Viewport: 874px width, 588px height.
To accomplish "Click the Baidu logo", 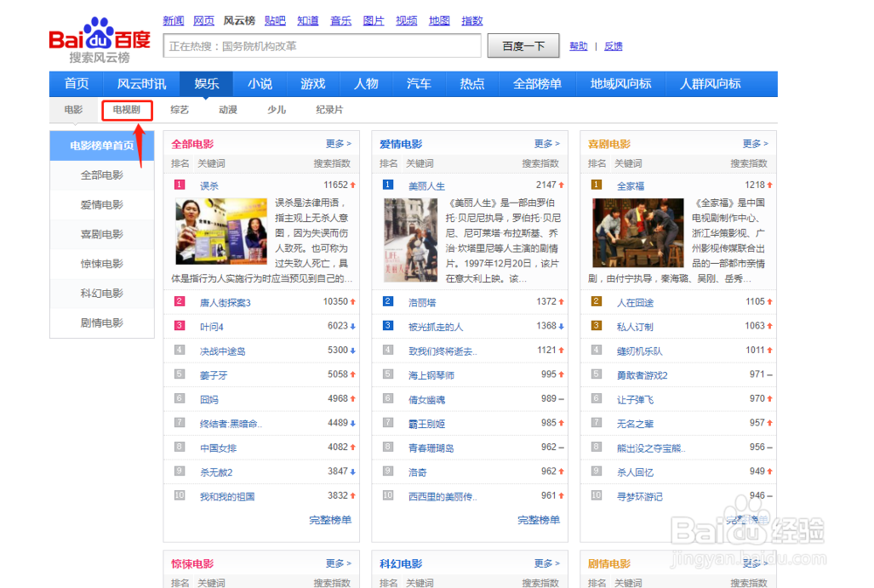I will click(x=100, y=39).
